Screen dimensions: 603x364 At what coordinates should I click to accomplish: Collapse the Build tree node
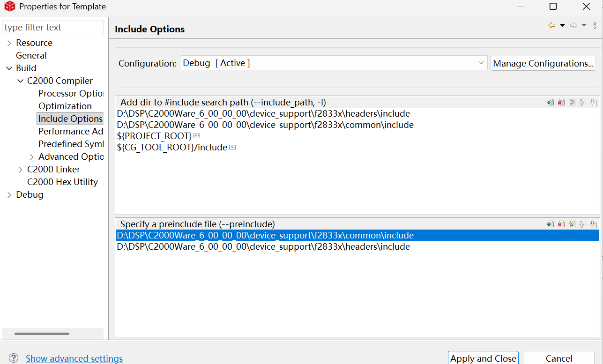[x=9, y=68]
